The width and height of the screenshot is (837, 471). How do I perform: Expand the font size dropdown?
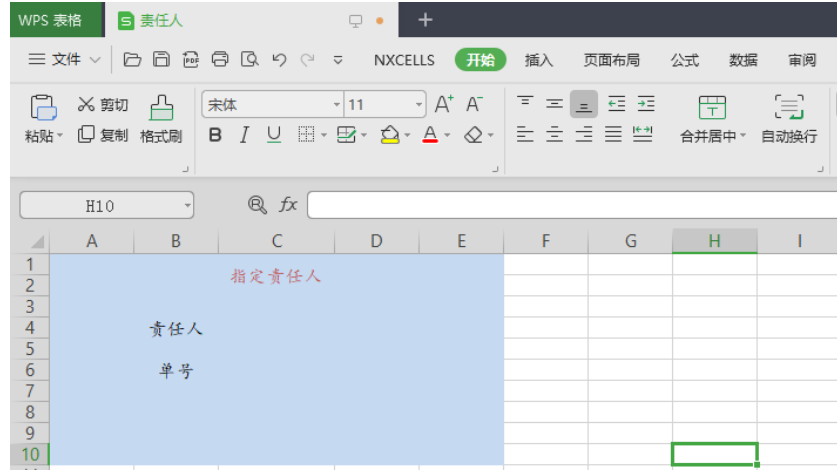tap(419, 105)
